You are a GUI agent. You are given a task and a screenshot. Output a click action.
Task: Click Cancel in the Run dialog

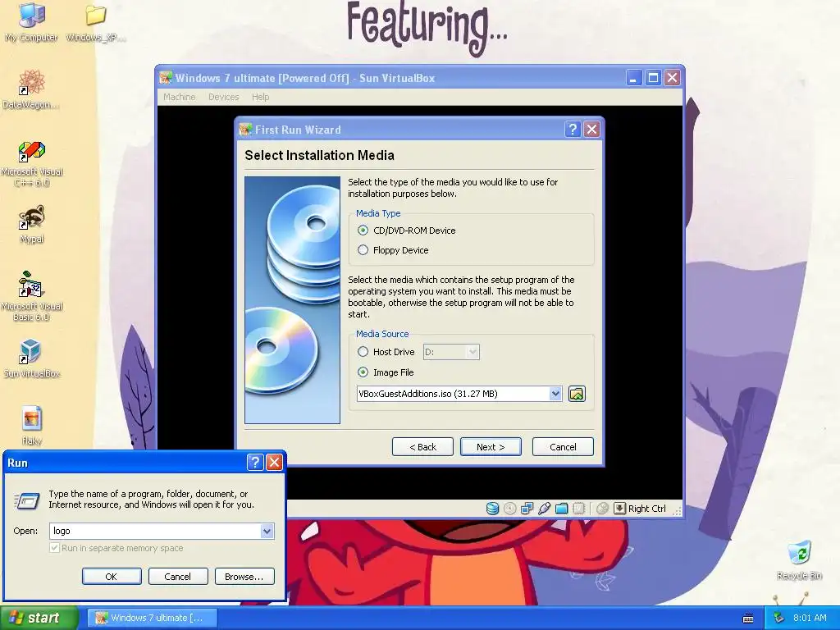click(x=178, y=577)
